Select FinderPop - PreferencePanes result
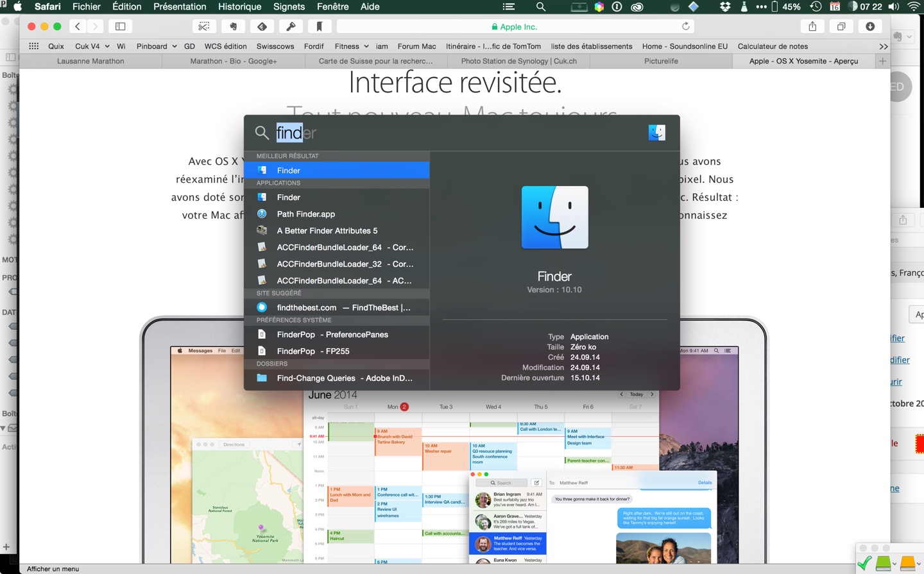This screenshot has width=924, height=574. point(336,334)
